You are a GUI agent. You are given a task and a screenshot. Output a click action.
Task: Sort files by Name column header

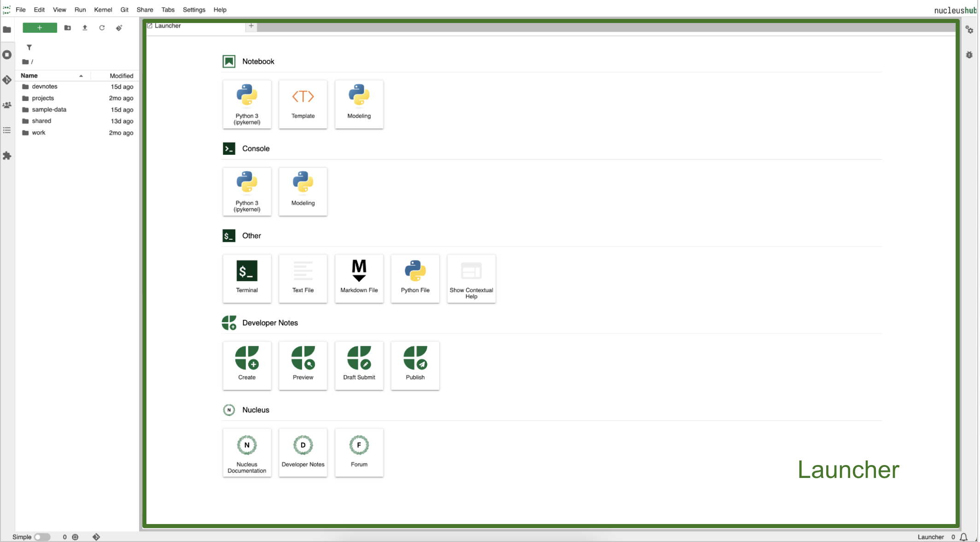click(53, 76)
